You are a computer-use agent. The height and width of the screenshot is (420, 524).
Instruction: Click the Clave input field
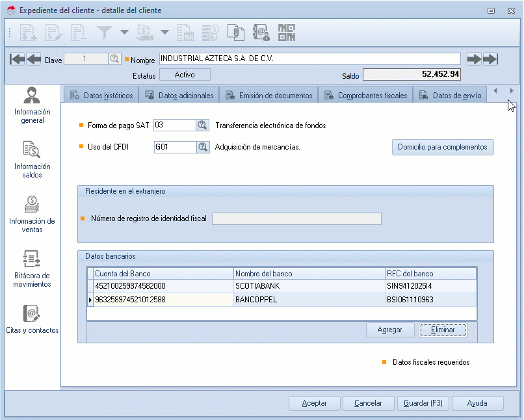click(86, 59)
